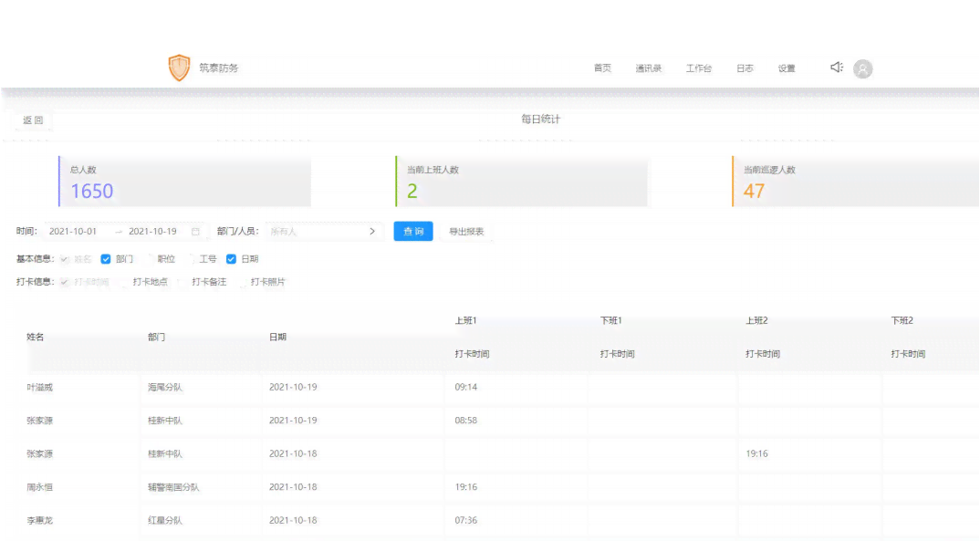980x541 pixels.
Task: Click the 所有人 personnel input field
Action: [x=324, y=232]
